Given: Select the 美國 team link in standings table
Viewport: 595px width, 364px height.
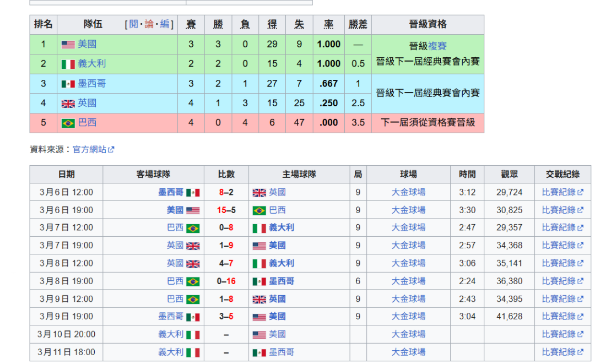Looking at the screenshot, I should (87, 44).
